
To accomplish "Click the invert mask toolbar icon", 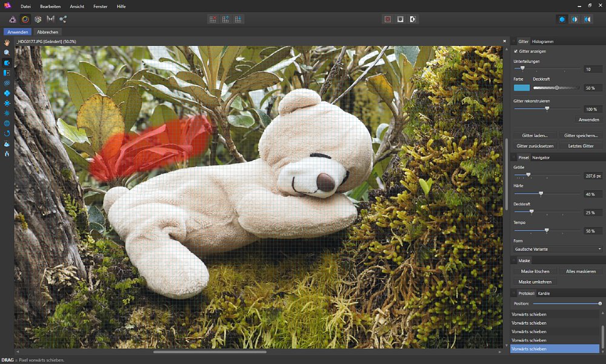I will (413, 19).
